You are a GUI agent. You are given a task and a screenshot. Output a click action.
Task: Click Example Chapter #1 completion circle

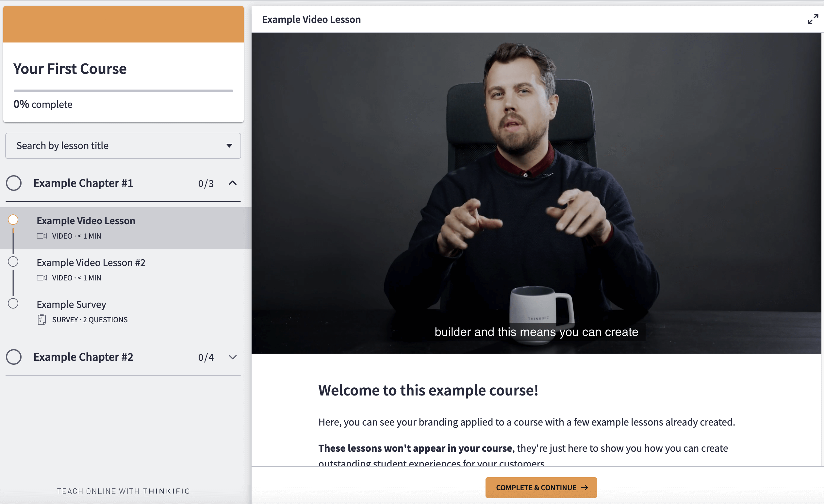[x=14, y=183]
